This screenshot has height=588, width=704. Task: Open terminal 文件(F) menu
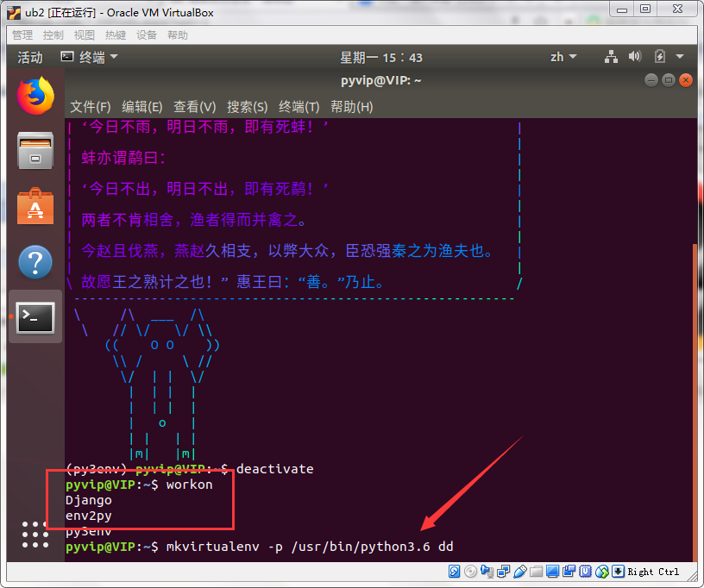point(91,107)
